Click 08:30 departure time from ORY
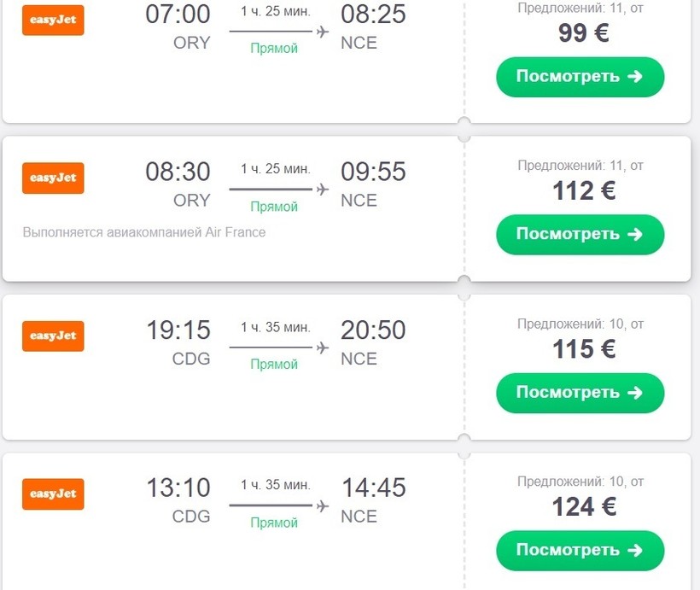700x590 pixels. pyautogui.click(x=178, y=172)
